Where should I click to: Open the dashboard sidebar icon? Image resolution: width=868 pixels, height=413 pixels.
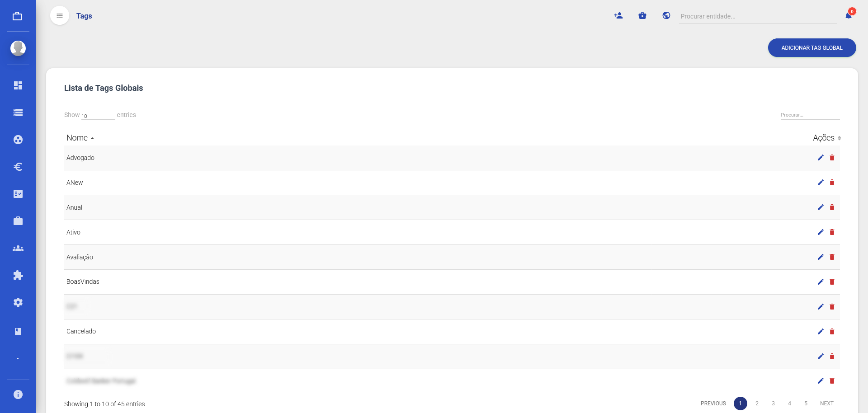tap(18, 85)
